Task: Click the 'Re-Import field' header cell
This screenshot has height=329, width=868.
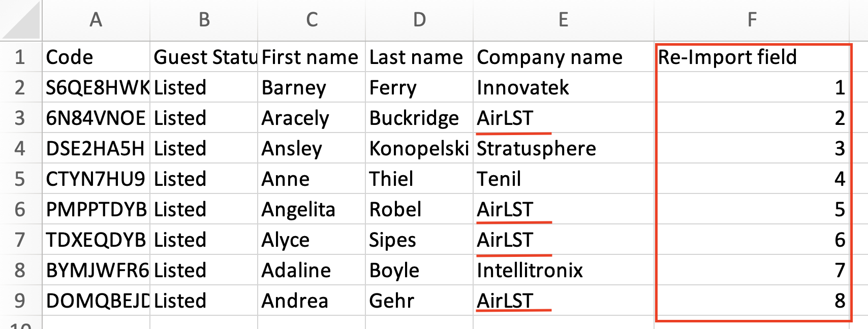Action: click(x=752, y=57)
